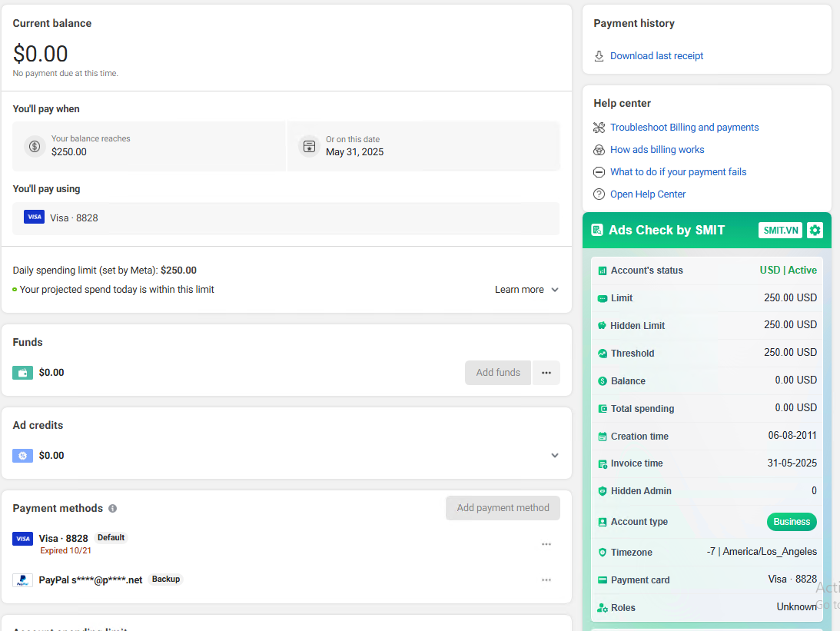Click the SMIT.VN button

pos(780,231)
